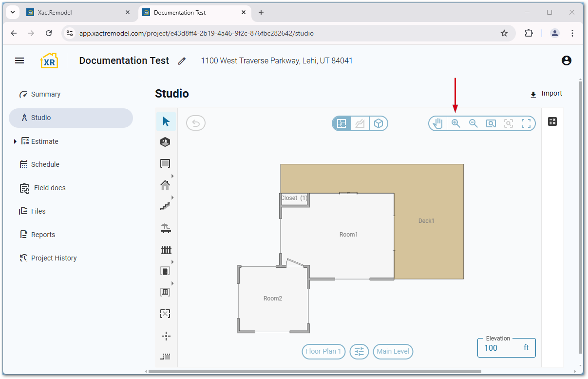The width and height of the screenshot is (588, 379).
Task: Open the Chrome three-dot menu
Action: [572, 33]
